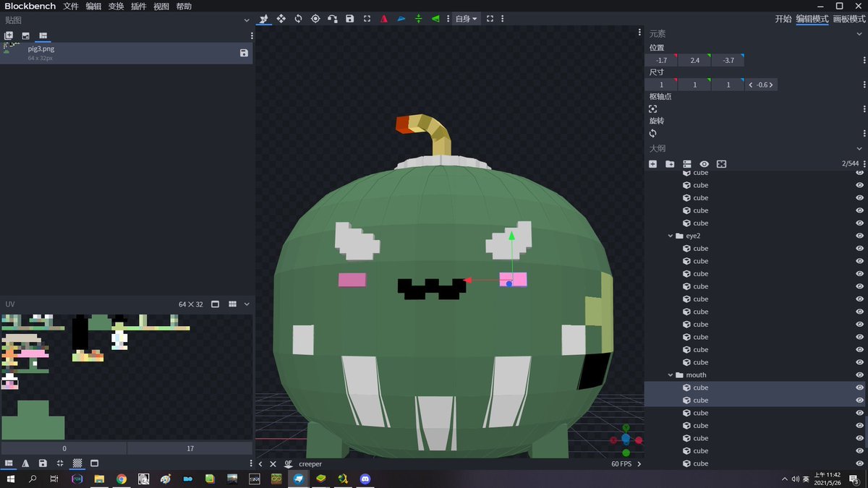Select the Resize tool at toolbar start

(x=264, y=19)
